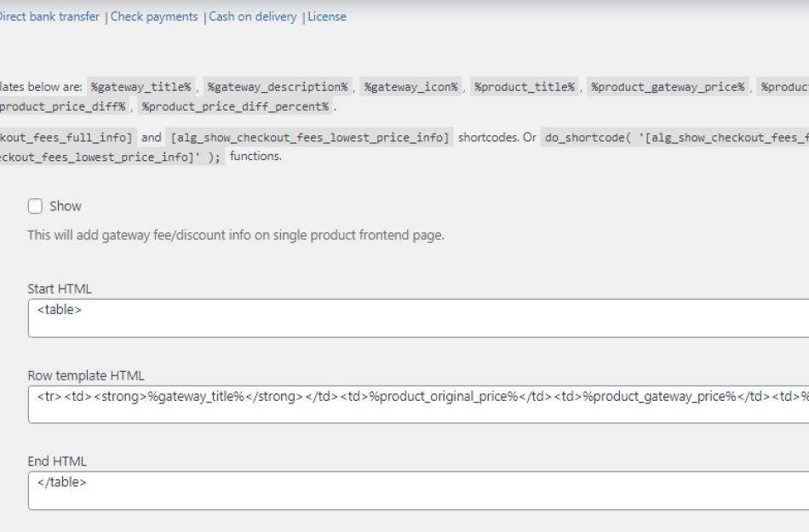Select the %product_gateway_price% placeholder token
This screenshot has width=809, height=532.
668,86
